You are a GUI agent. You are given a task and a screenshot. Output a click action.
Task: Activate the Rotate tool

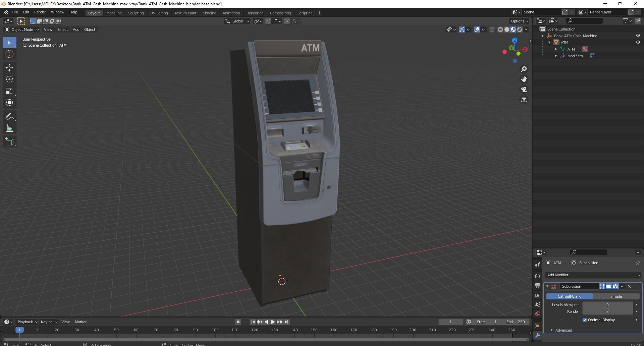point(9,79)
